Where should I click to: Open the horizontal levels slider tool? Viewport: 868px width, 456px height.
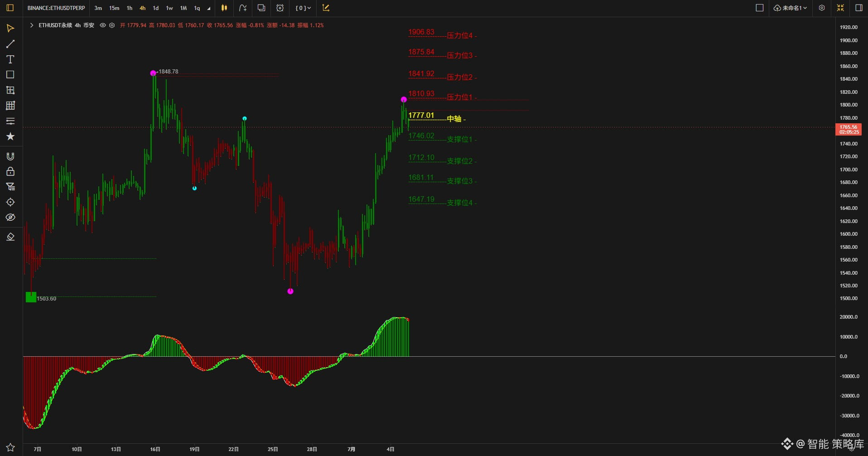[x=10, y=121]
